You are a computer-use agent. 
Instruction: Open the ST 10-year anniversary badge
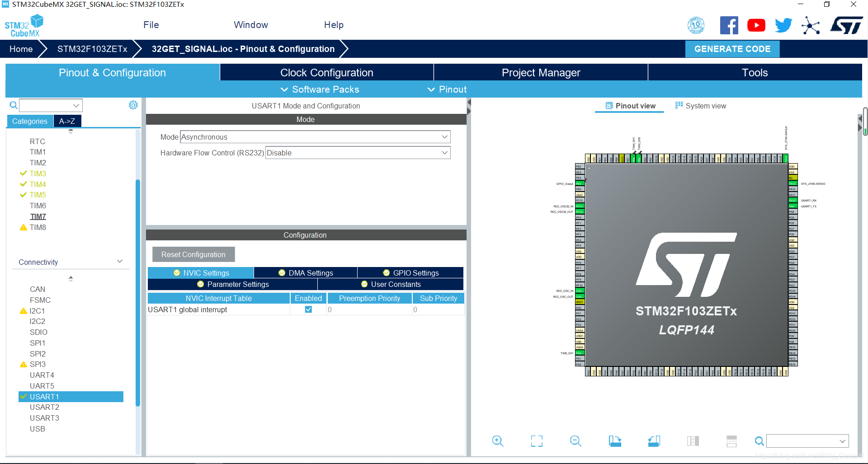(696, 25)
